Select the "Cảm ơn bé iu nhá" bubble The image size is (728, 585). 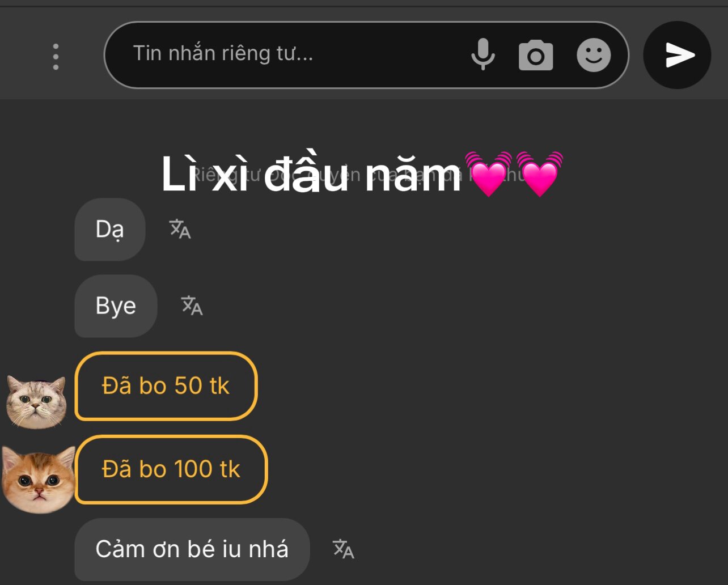[192, 549]
